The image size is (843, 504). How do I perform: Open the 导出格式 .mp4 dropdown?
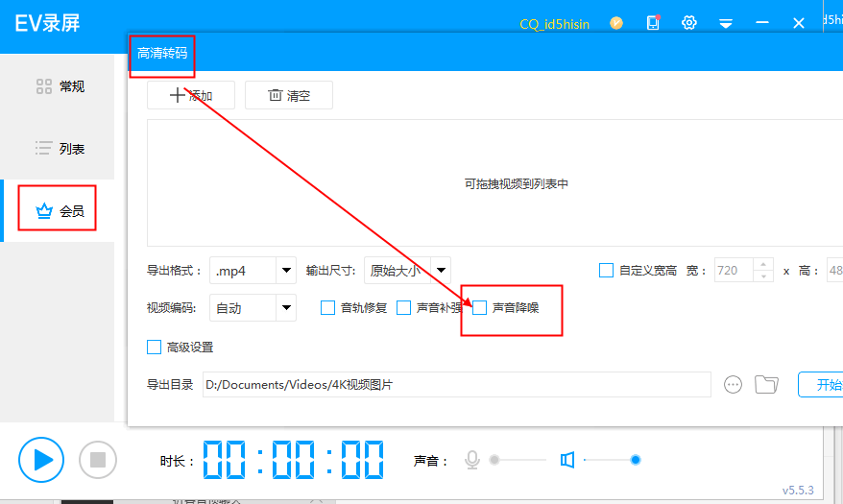253,271
